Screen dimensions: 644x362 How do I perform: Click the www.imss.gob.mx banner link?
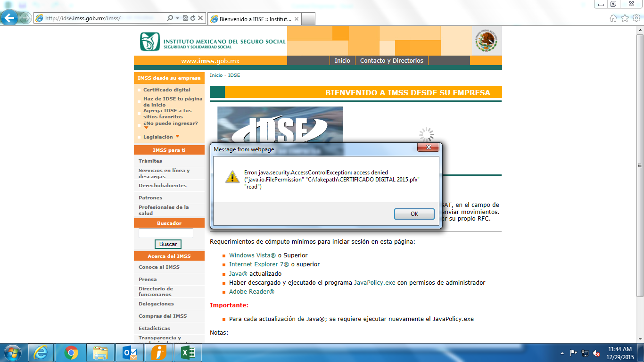[x=210, y=61]
